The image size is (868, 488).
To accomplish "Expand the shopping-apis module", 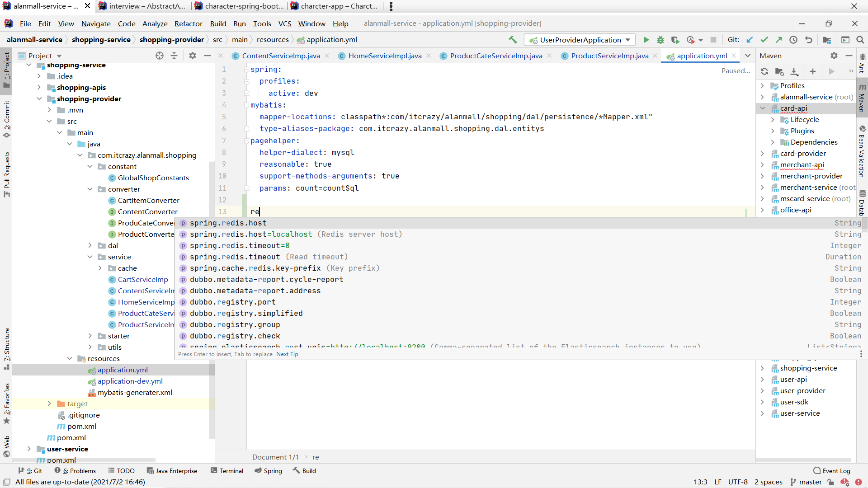I will click(x=39, y=87).
